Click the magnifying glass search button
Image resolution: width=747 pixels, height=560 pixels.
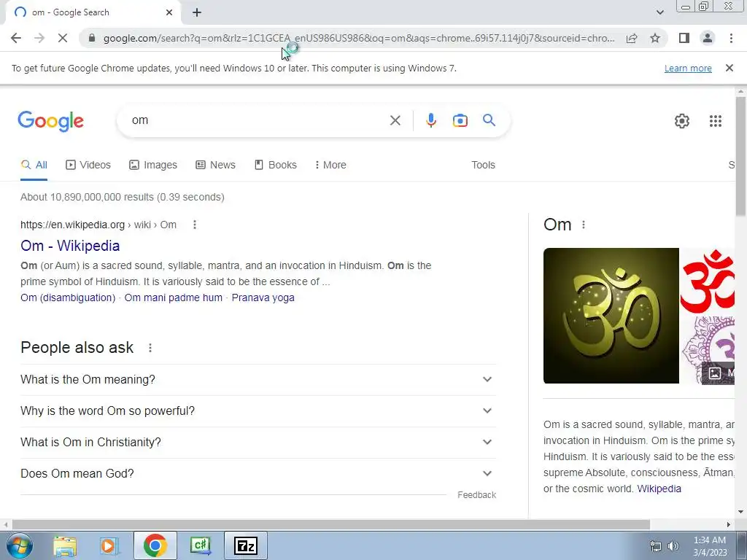tap(489, 120)
